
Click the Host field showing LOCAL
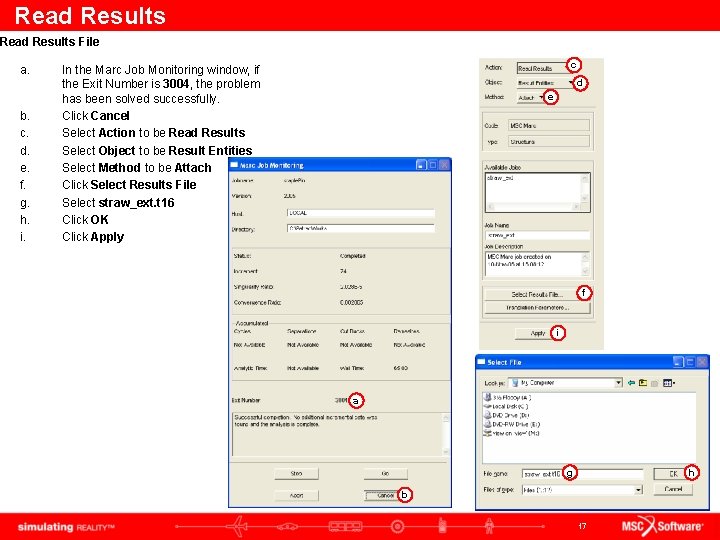point(360,213)
